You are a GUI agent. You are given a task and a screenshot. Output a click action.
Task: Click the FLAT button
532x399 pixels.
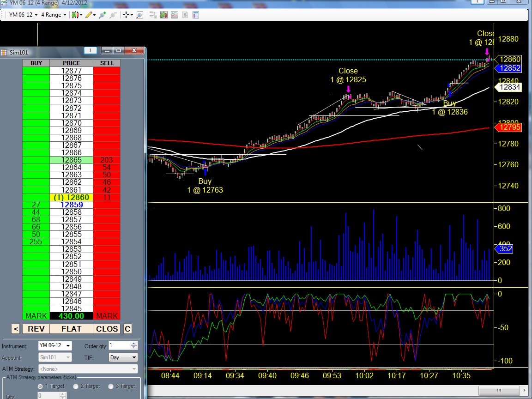click(71, 329)
